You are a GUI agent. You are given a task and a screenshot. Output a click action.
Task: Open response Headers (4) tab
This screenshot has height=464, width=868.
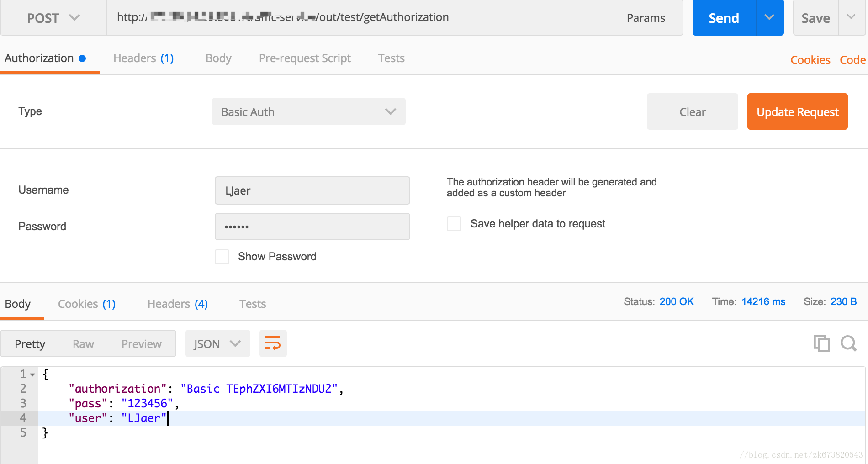pos(178,304)
